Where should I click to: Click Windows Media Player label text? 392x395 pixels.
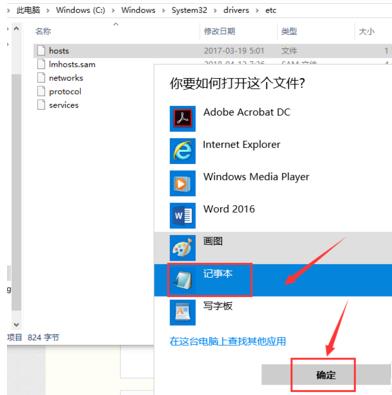(x=256, y=177)
